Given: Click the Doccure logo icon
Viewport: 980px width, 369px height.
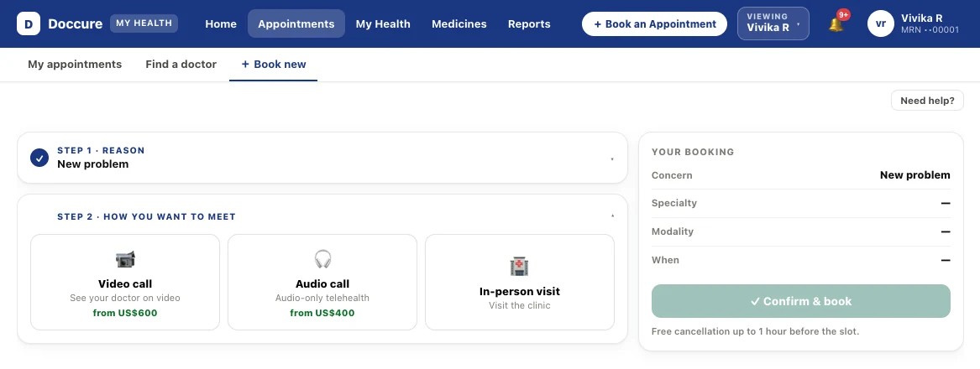Looking at the screenshot, I should tap(28, 23).
